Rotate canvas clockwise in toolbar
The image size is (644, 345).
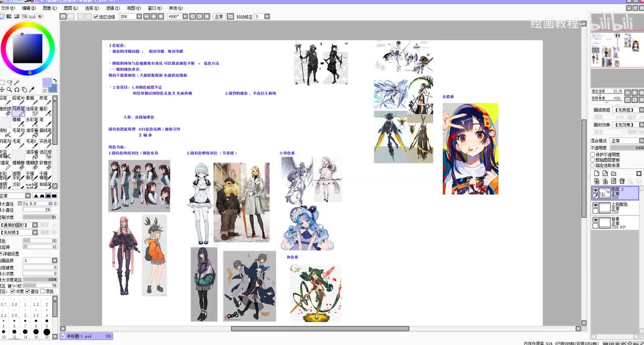pos(199,17)
